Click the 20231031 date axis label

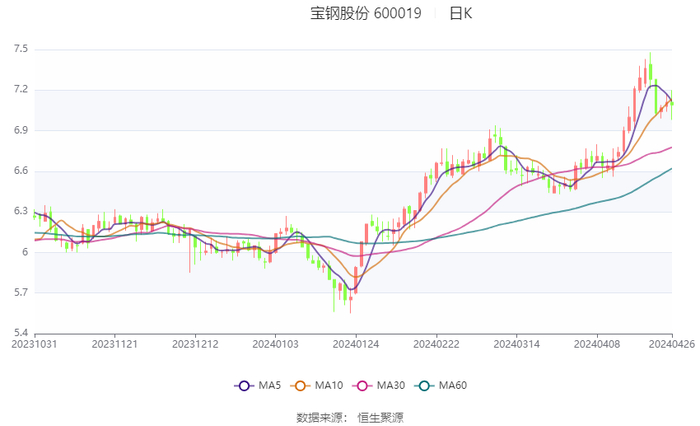pos(34,344)
